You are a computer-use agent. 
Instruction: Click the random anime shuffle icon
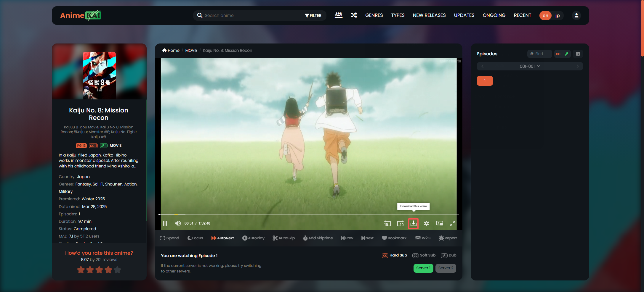pyautogui.click(x=354, y=15)
